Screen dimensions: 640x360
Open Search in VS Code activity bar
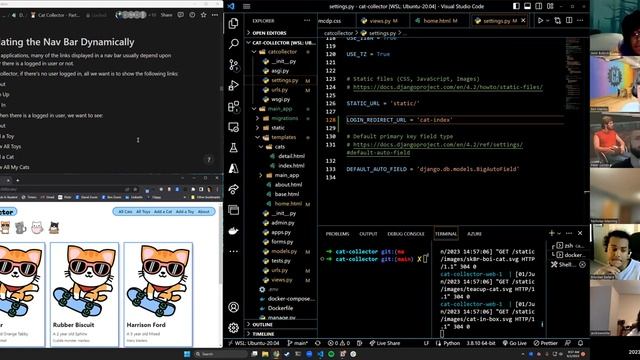tap(233, 44)
